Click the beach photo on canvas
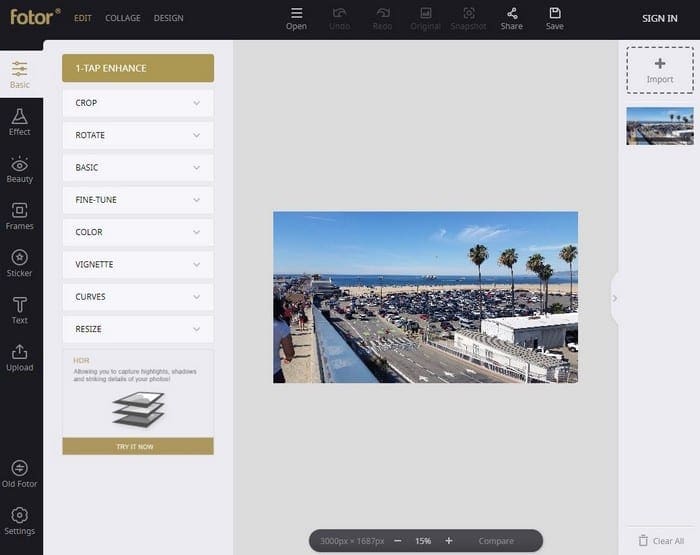 pos(425,297)
